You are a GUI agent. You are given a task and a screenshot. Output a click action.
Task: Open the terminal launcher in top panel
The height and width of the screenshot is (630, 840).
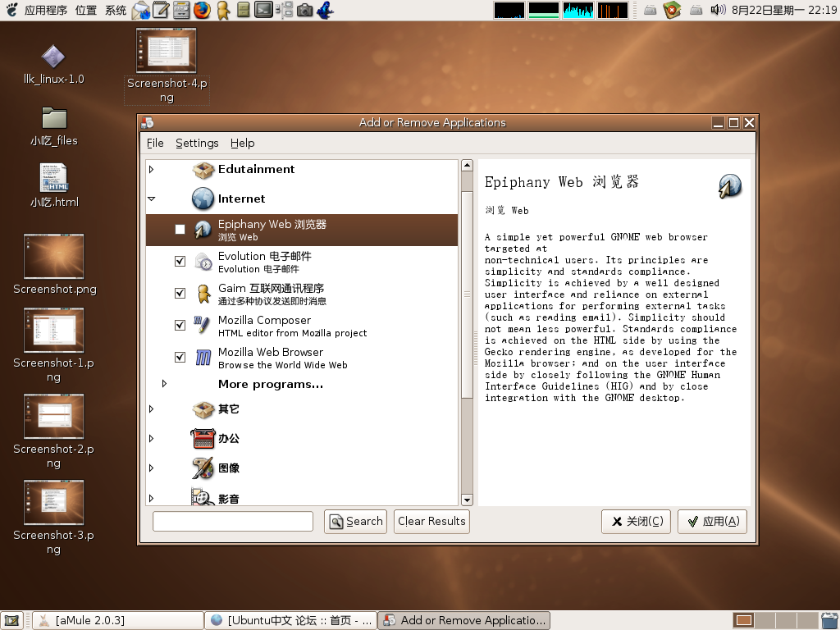click(263, 10)
